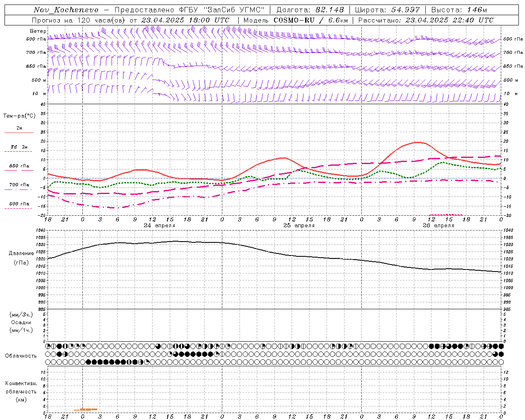
Task: Select the provider text ФГБУ "ЗапСиб УГМС"
Action: pyautogui.click(x=222, y=10)
